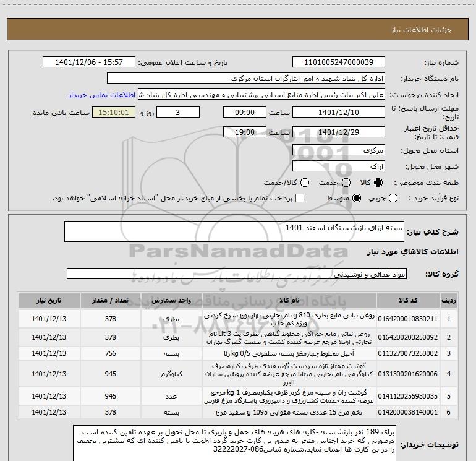Screen dimensions: 476x461
Task: Click unit کیلوگرم in row 4
Action: pyautogui.click(x=171, y=374)
